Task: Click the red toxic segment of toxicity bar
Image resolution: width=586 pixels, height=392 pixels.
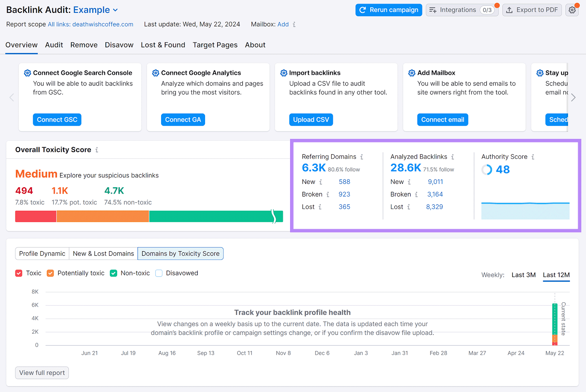Action: [36, 217]
